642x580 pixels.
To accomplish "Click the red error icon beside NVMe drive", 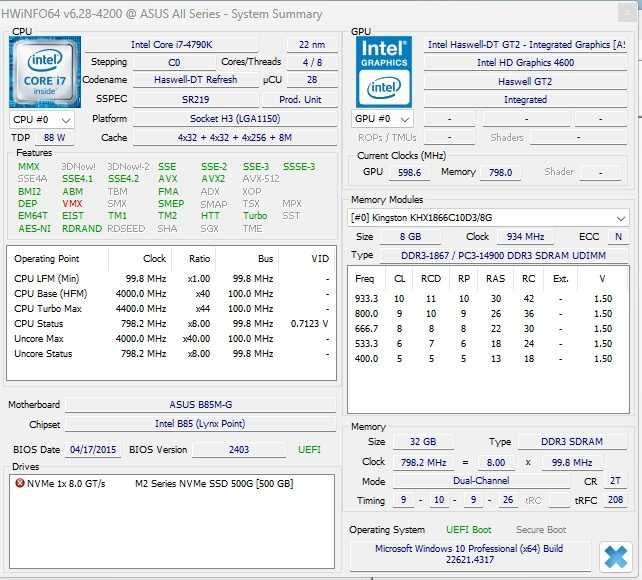I will 19,483.
